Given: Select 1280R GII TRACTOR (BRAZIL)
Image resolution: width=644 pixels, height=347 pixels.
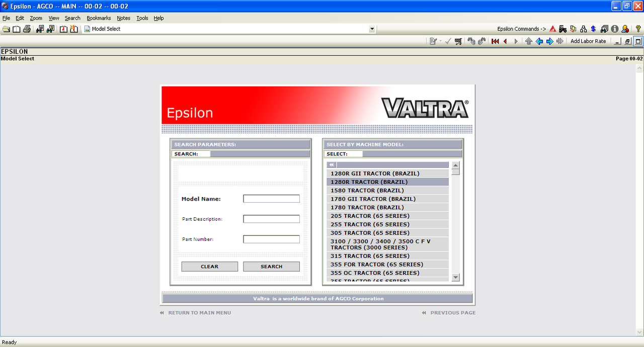Looking at the screenshot, I should tap(387, 173).
